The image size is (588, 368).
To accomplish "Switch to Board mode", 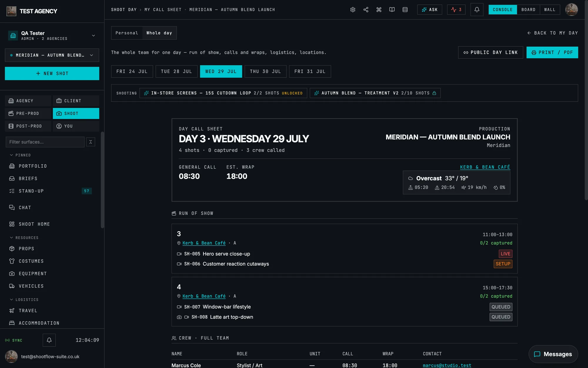I will 528,10.
